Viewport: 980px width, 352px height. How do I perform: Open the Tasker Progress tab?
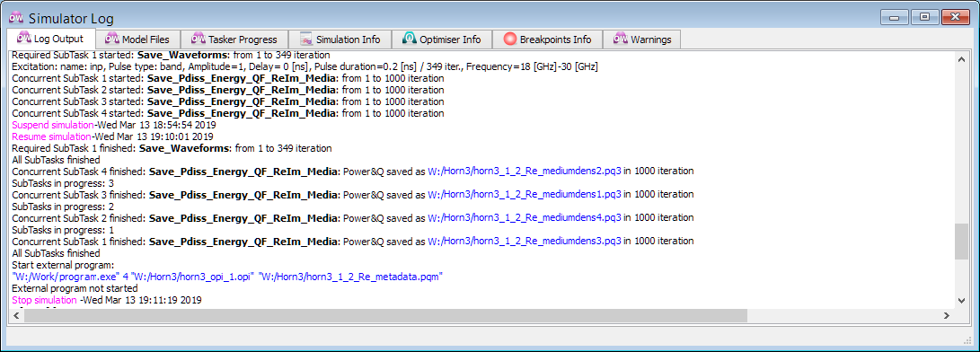234,40
